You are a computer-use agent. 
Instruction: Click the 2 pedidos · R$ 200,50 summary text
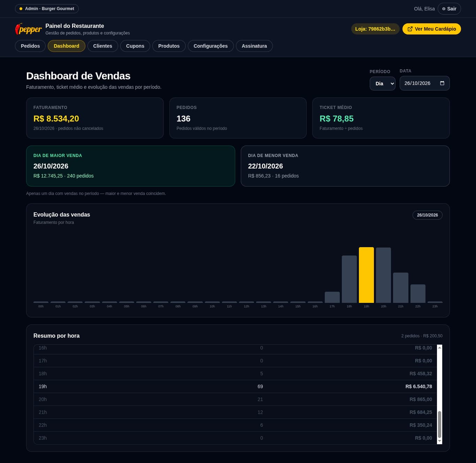point(422,336)
